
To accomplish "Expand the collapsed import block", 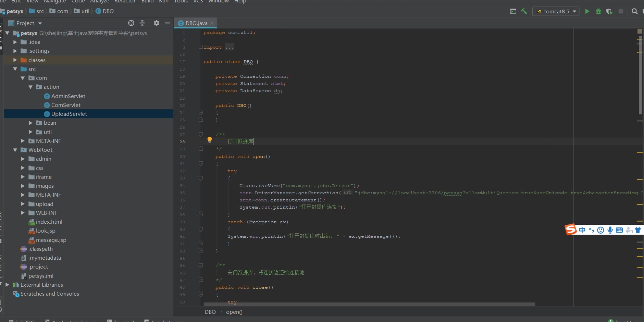I will point(201,47).
